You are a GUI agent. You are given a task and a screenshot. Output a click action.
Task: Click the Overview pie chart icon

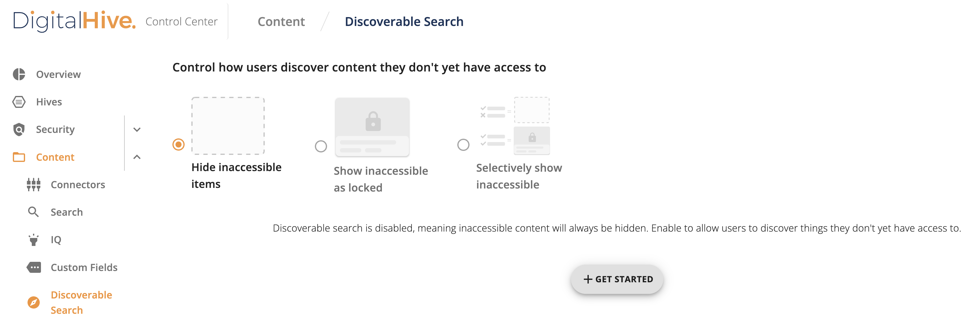[x=19, y=74]
